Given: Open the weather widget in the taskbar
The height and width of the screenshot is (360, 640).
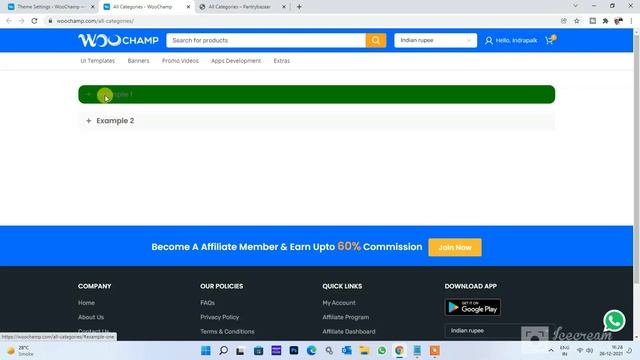Looking at the screenshot, I should coord(20,351).
